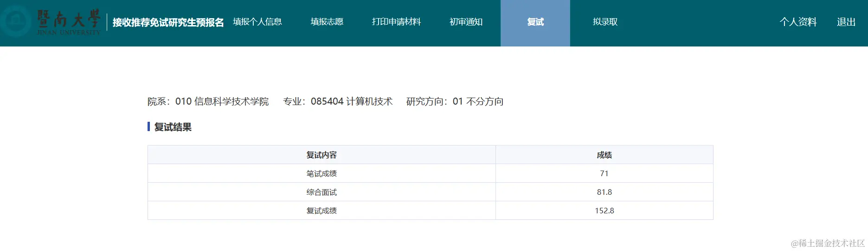Click the 成绩 column header
Screen dimensions: 868x251
pyautogui.click(x=604, y=155)
